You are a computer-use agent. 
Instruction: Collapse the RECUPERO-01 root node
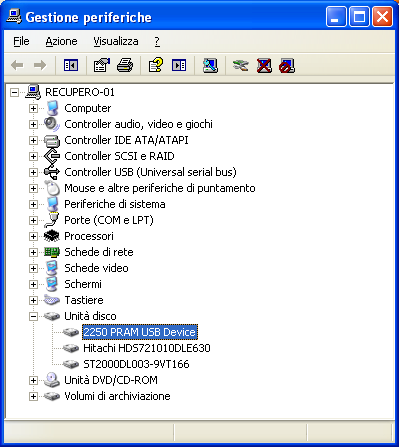(14, 92)
